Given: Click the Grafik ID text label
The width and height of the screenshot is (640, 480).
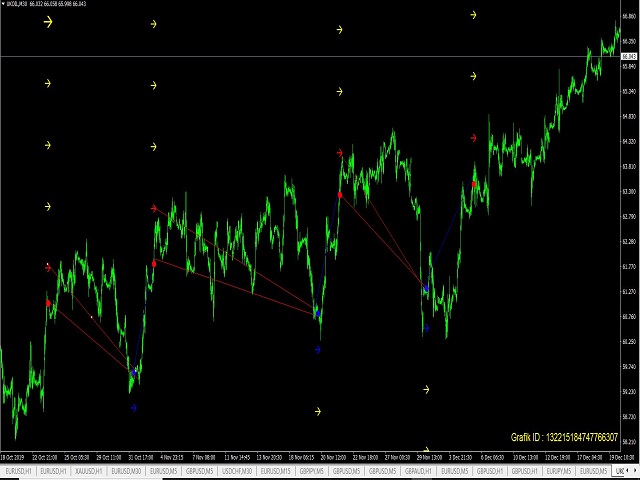Looking at the screenshot, I should (564, 437).
